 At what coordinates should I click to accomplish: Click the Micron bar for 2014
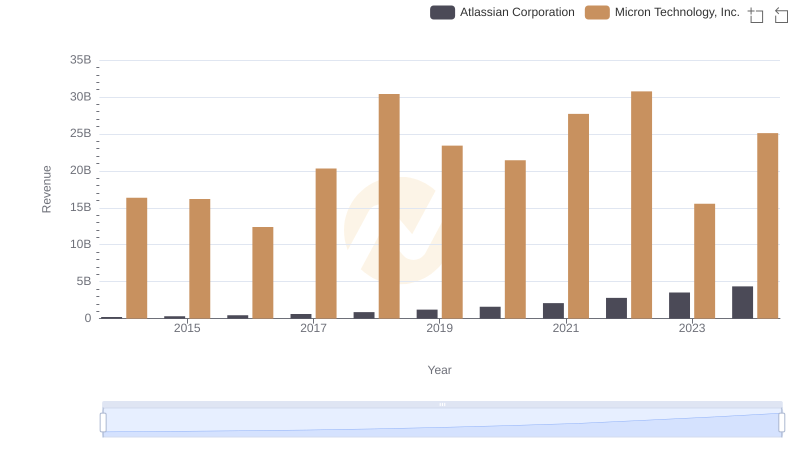(x=137, y=258)
